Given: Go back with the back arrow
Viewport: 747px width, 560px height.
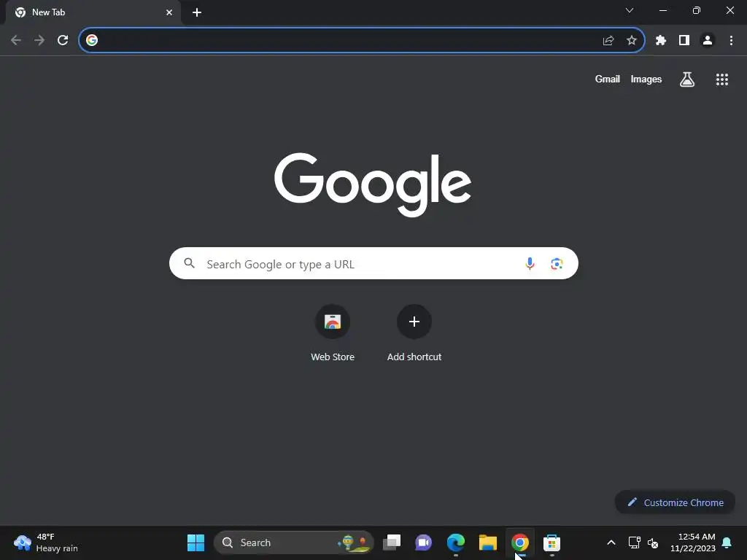Looking at the screenshot, I should [16, 40].
